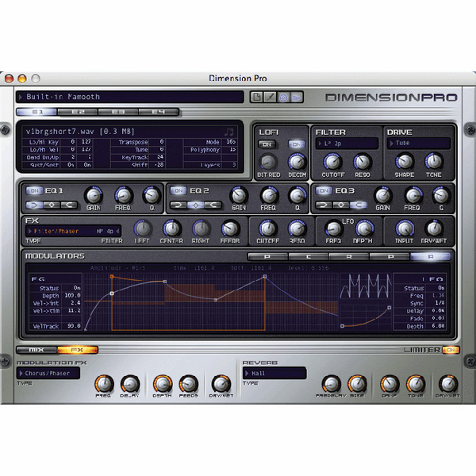
Task: Change the FX filter HP 4p selector
Action: click(108, 232)
